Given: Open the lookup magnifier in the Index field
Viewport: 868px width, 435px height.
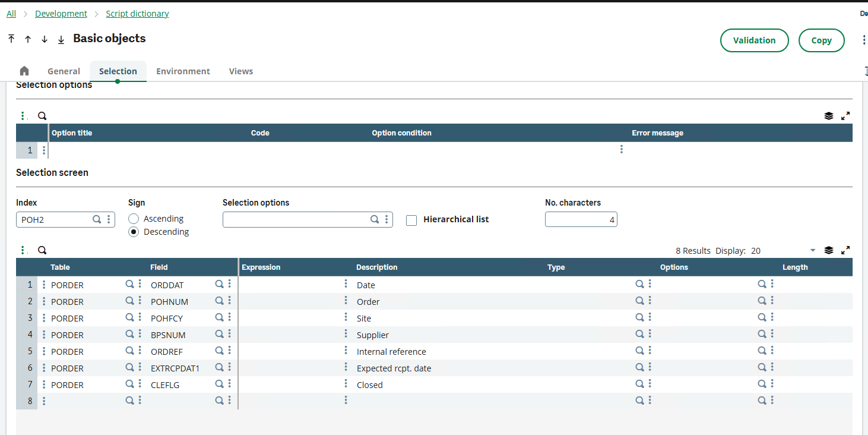Looking at the screenshot, I should [96, 219].
